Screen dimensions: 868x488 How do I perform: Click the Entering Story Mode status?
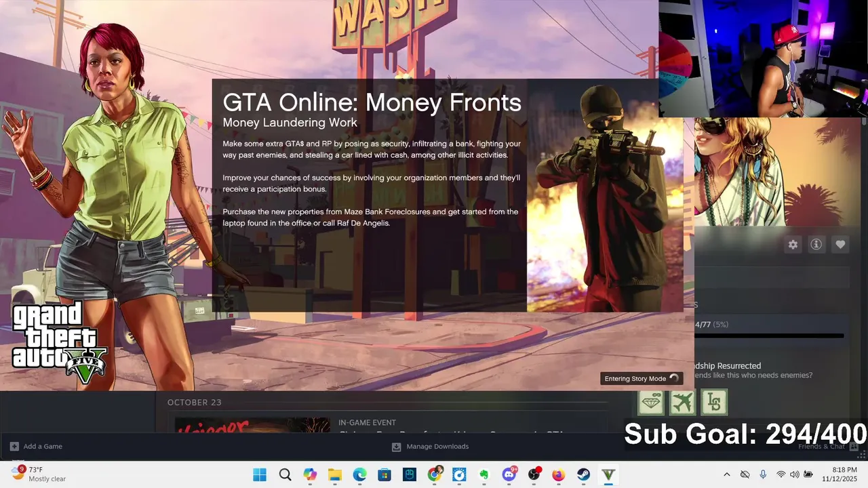point(642,379)
